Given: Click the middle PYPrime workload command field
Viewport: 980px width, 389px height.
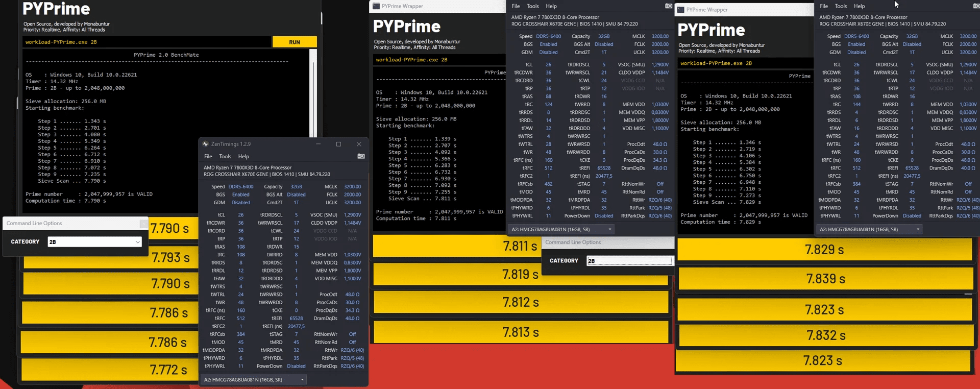Looking at the screenshot, I should click(439, 60).
